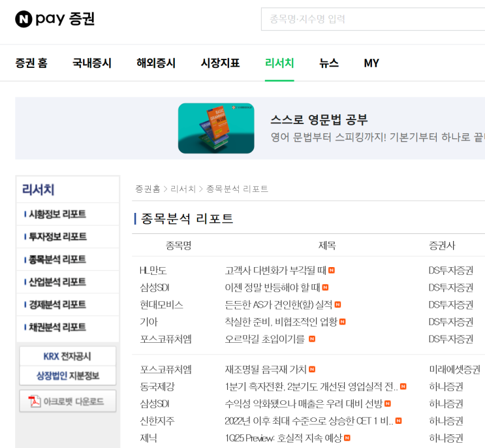This screenshot has width=485, height=448.
Task: Open report 1Q25 Preview: 호실적 지속 예상
Action: tap(283, 438)
